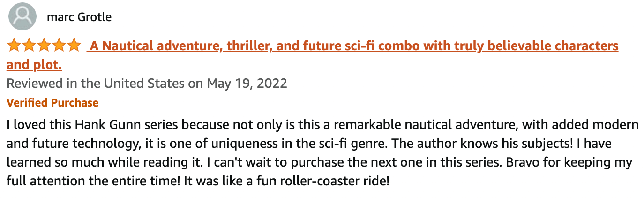
Task: Click the fourth orange rating star
Action: 59,46
